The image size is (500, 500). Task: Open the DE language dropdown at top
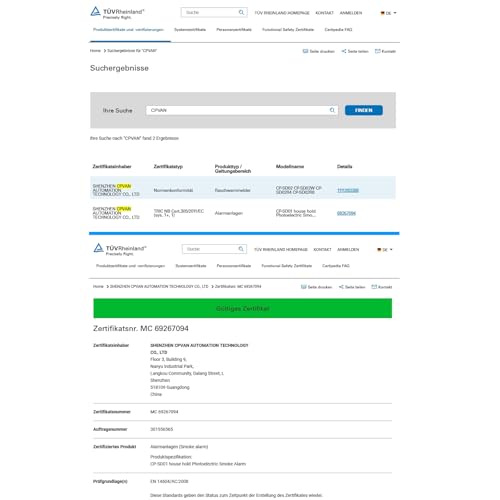389,13
